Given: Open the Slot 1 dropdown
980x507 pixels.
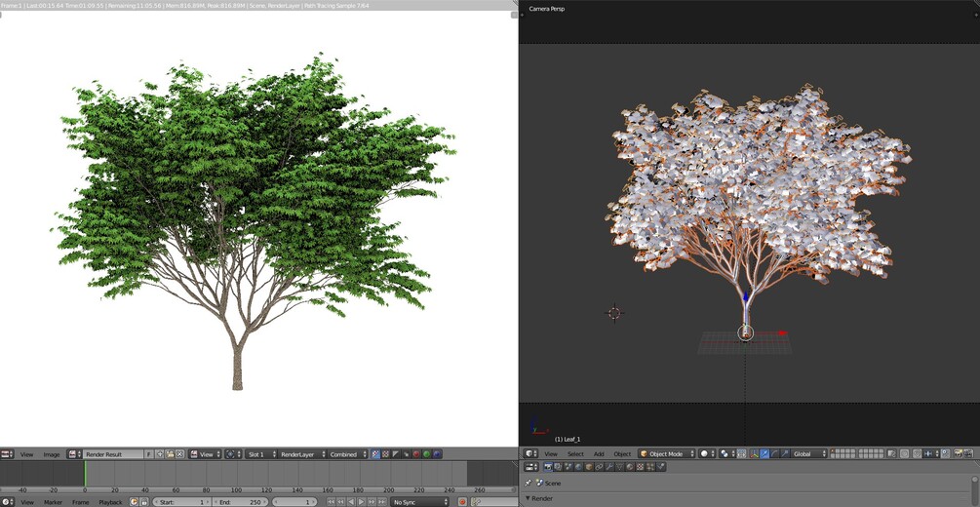Looking at the screenshot, I should [x=260, y=454].
